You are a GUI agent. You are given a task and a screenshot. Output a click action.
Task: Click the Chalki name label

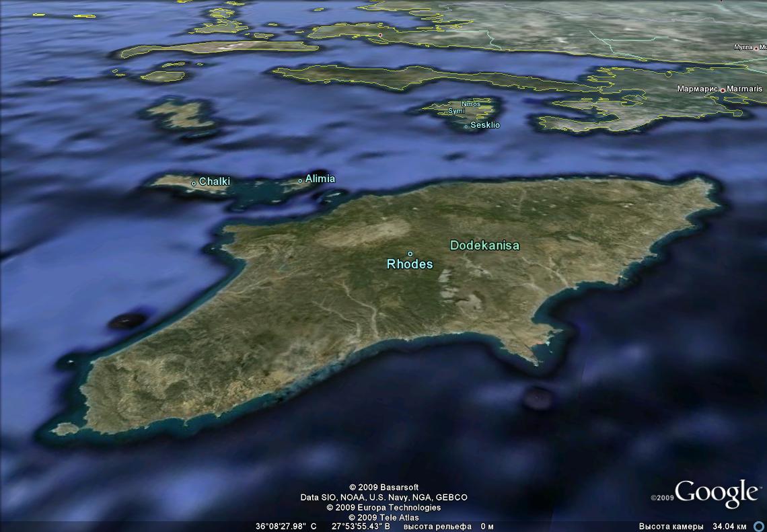[x=214, y=182]
